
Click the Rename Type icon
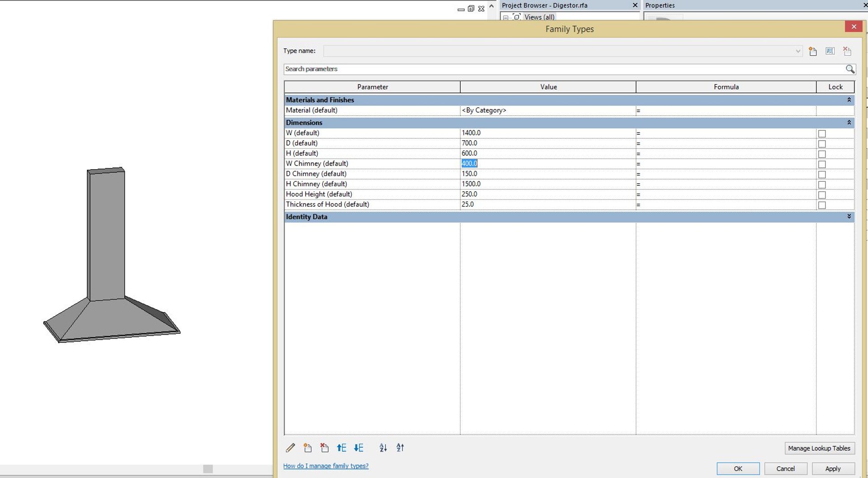tap(830, 51)
